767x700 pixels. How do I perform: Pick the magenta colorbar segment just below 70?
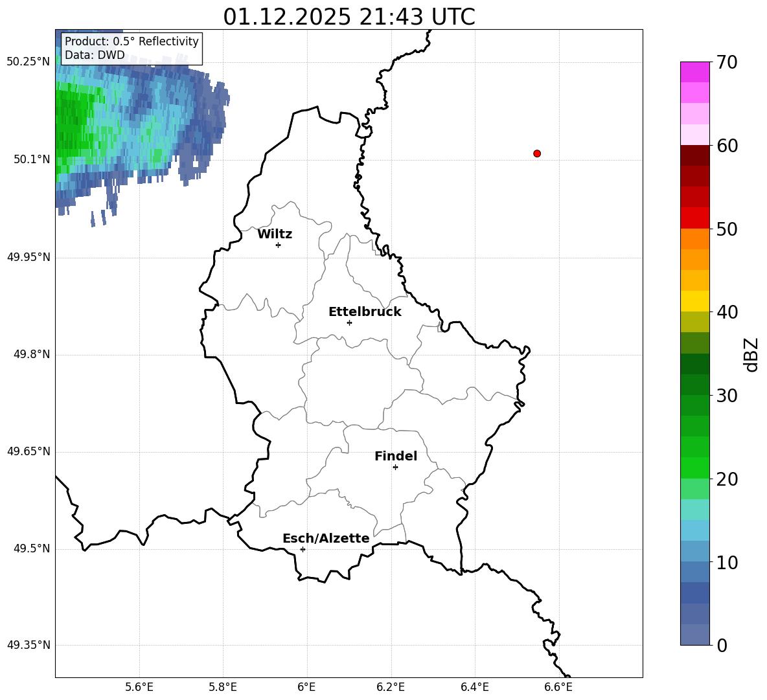click(x=694, y=72)
